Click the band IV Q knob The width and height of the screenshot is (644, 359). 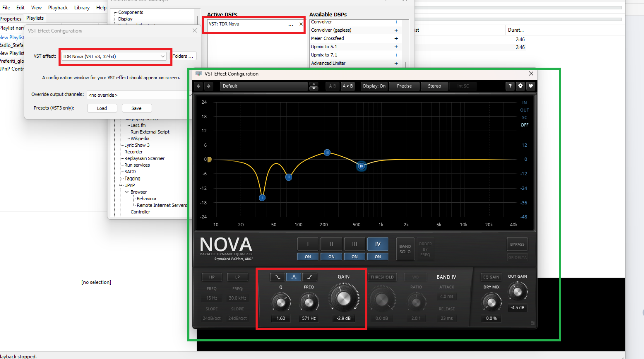coord(281,302)
